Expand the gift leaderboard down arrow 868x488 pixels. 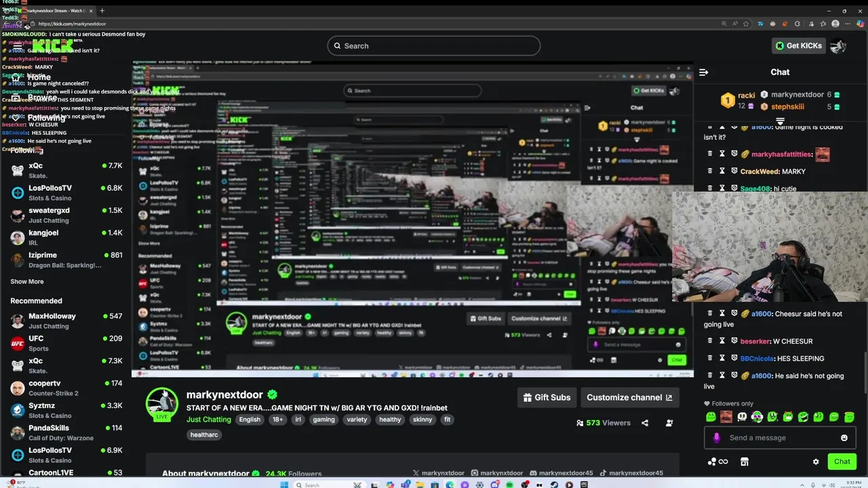pos(780,121)
